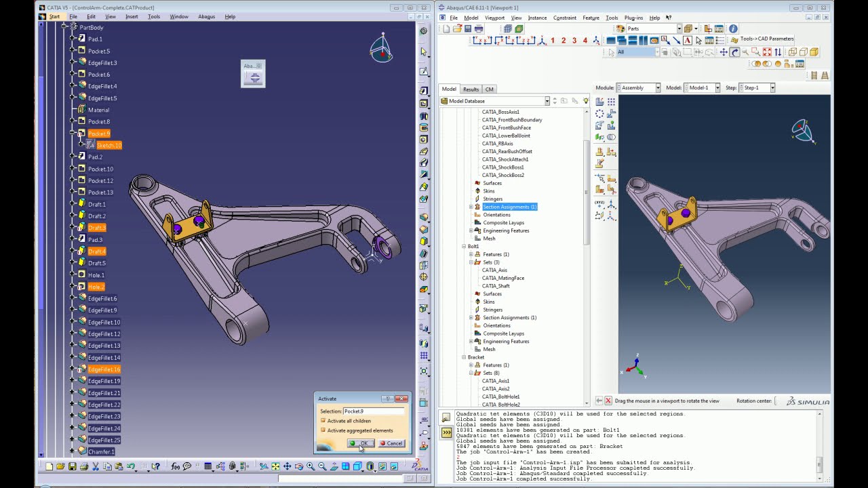Click the back arrow in Abaqus prompt area

(599, 401)
